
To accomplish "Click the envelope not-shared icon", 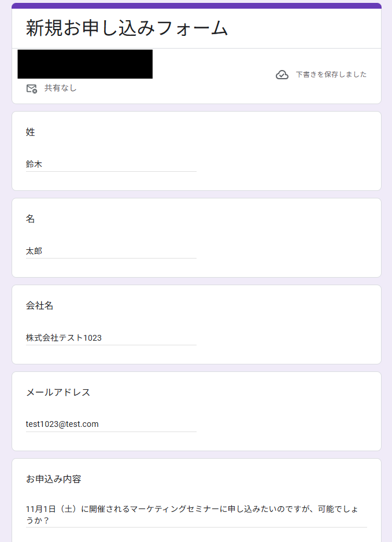I will (32, 89).
